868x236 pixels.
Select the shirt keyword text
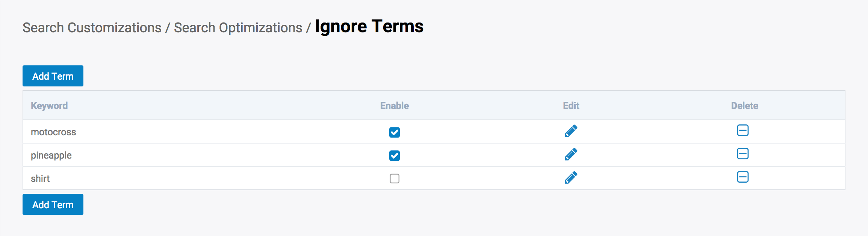click(40, 179)
